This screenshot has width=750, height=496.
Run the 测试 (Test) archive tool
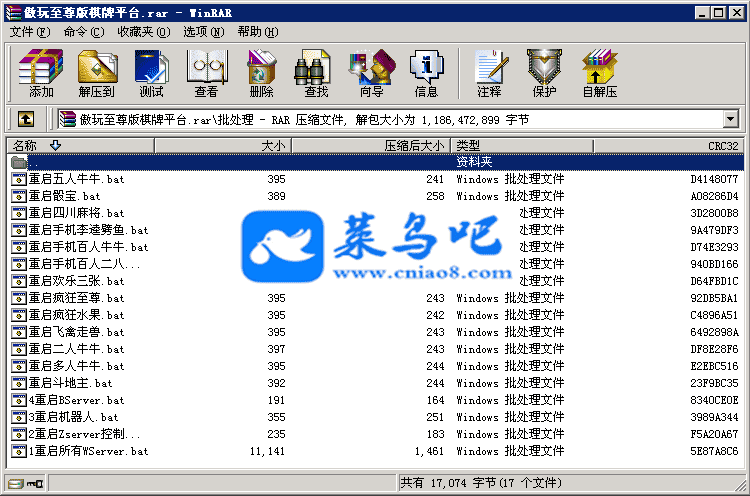(x=151, y=73)
